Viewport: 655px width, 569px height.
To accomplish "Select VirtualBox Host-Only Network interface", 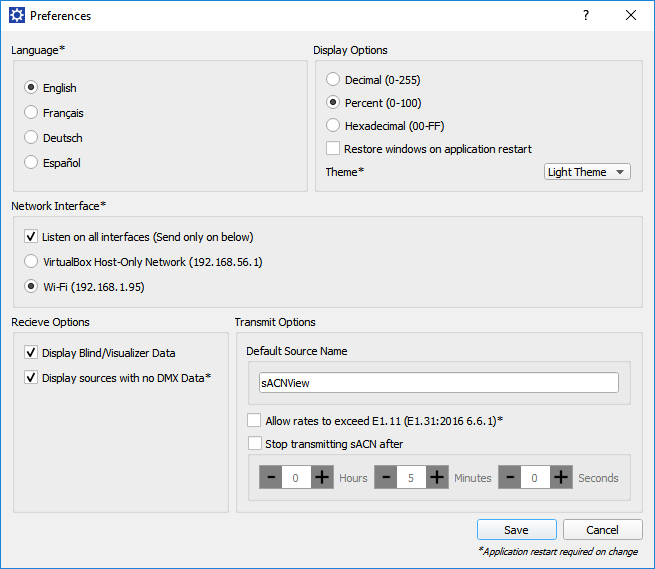I will [31, 261].
